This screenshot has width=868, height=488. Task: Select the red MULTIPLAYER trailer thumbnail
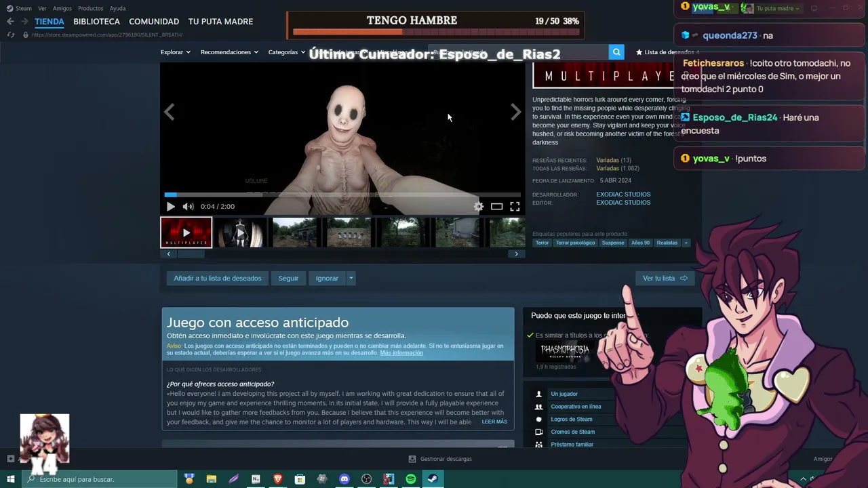(x=186, y=232)
